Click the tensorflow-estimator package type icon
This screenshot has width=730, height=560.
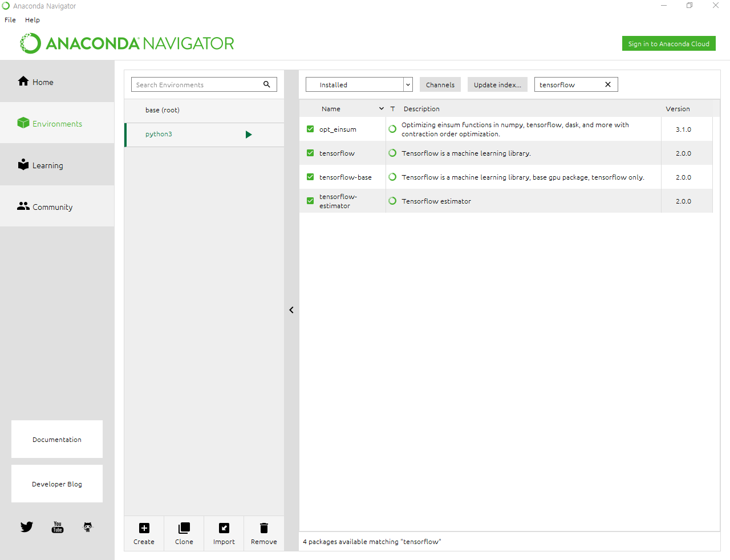point(392,201)
